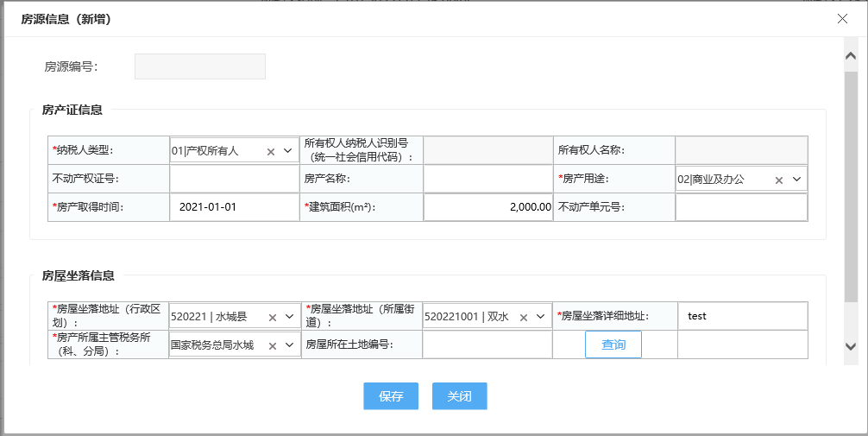The width and height of the screenshot is (868, 436).
Task: Click the 不动产权证号 input field
Action: click(235, 179)
